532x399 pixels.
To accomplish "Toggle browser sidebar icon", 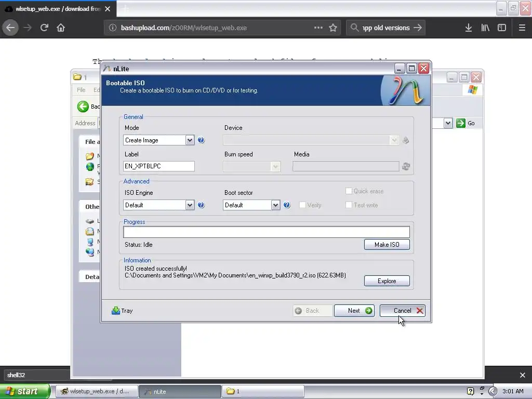I will (x=502, y=28).
